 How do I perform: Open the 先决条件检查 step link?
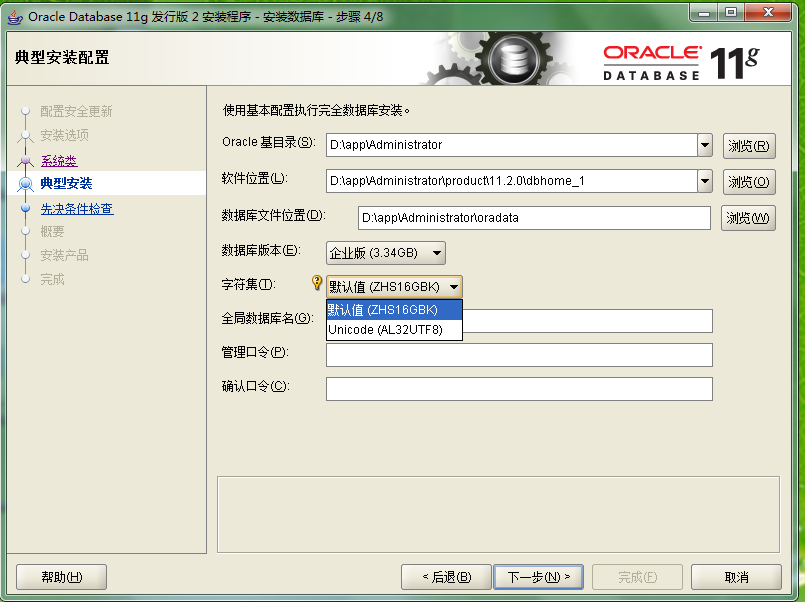point(77,209)
